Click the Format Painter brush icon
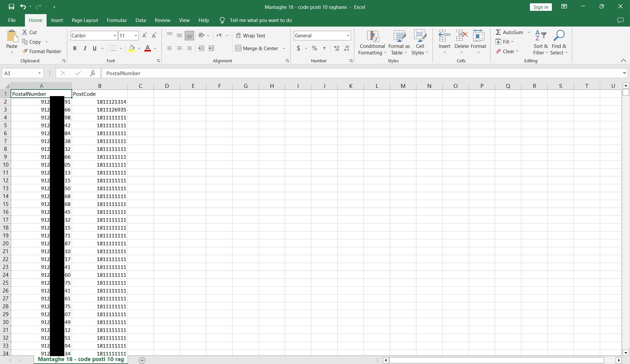The width and height of the screenshot is (630, 364). 25,51
